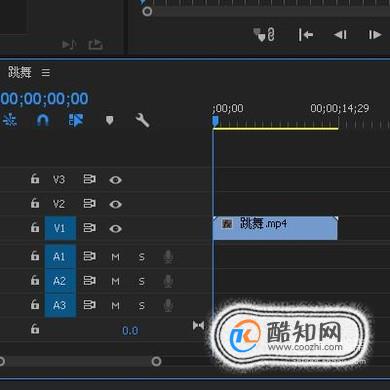390x390 pixels.
Task: Click the master track 0.0 volume value
Action: (x=130, y=331)
